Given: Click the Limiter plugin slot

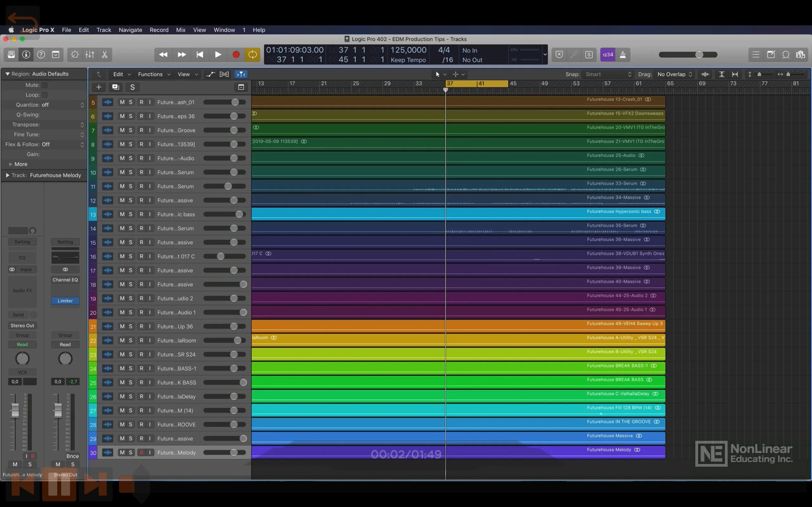Looking at the screenshot, I should pos(65,301).
